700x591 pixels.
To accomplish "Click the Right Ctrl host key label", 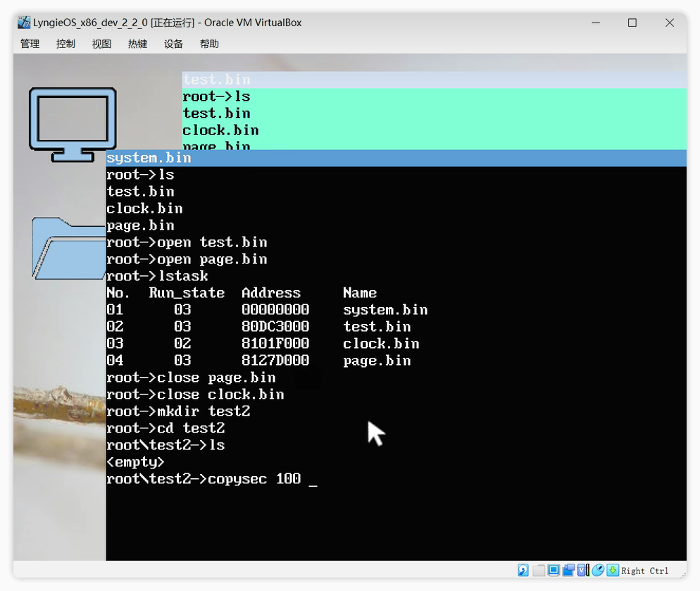I will click(x=644, y=571).
